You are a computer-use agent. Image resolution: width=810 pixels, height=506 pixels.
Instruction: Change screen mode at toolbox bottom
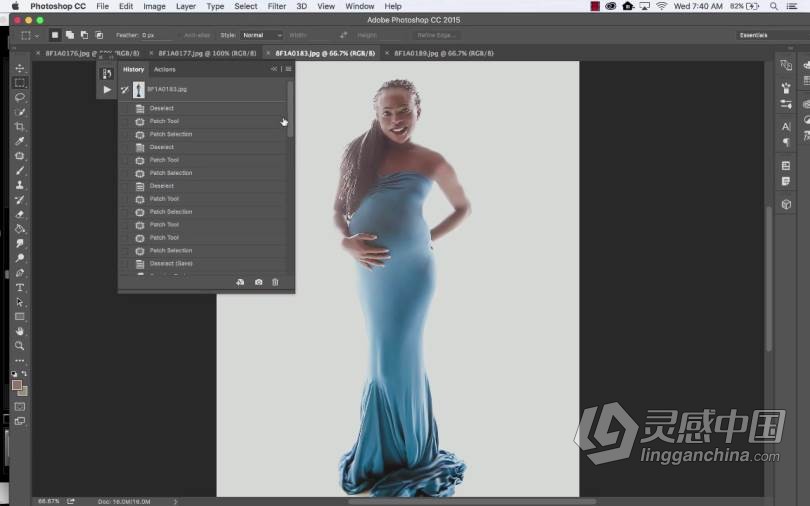[20, 421]
